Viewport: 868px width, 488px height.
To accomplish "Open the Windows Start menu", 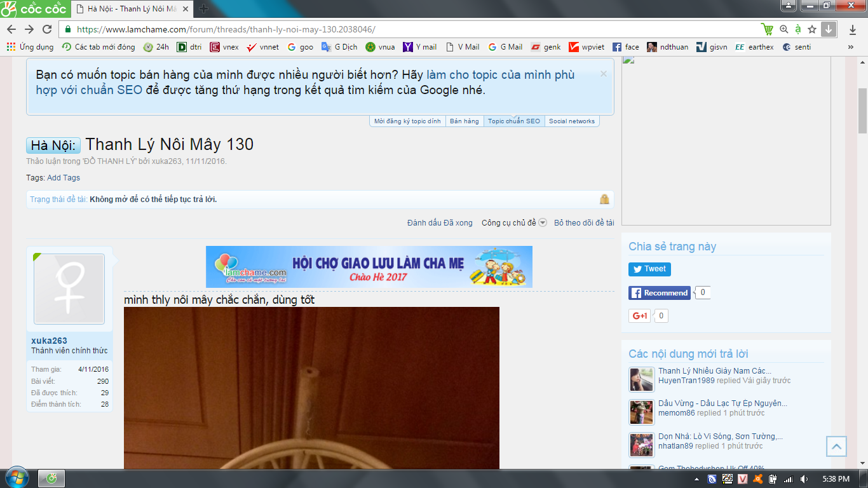I will 17,478.
